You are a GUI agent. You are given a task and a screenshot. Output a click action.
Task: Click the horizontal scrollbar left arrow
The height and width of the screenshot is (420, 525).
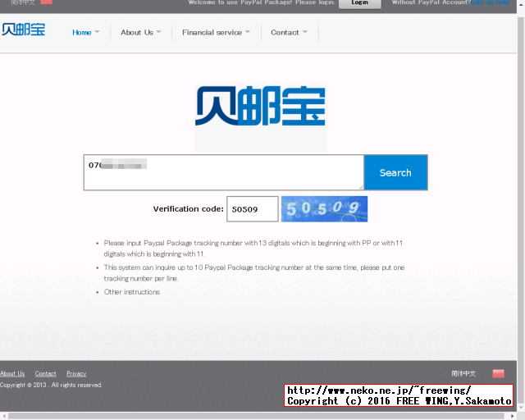(3, 416)
